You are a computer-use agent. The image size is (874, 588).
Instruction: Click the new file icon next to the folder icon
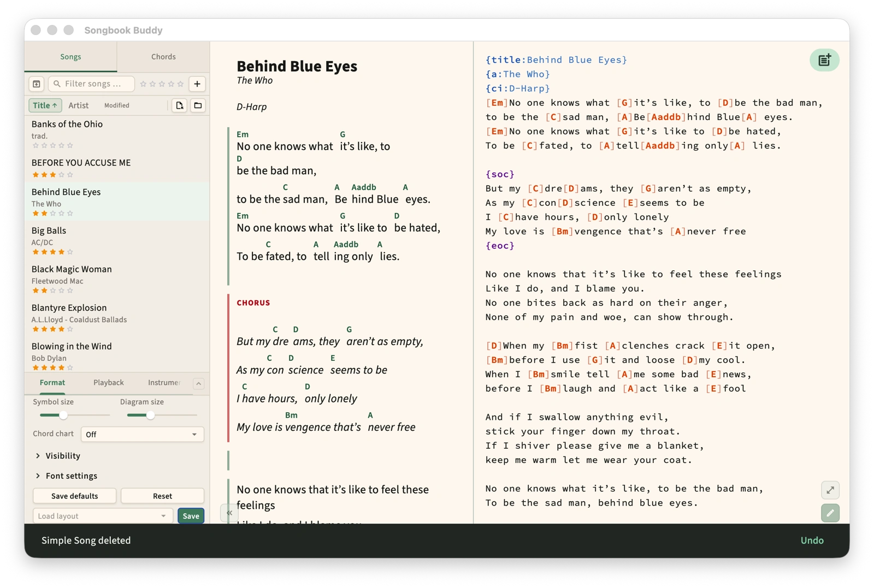[179, 105]
